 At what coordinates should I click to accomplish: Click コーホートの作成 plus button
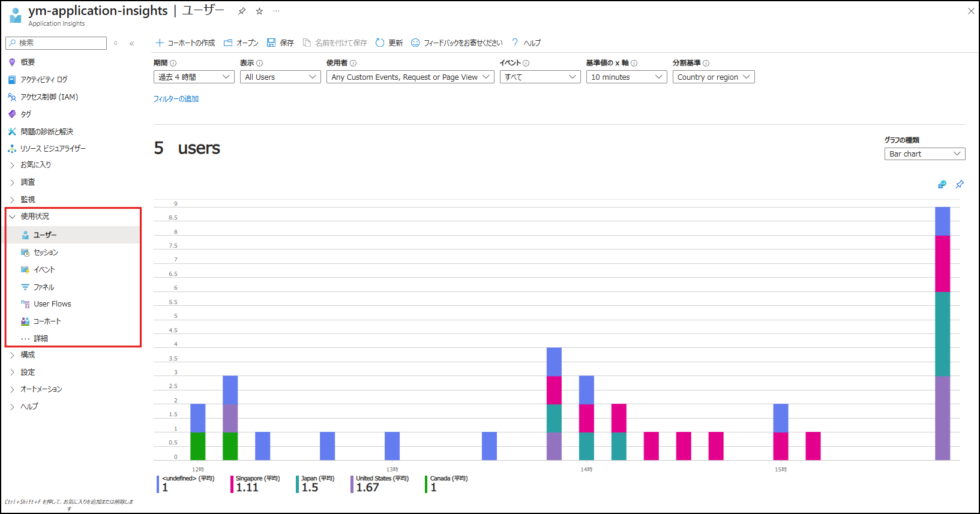[x=185, y=43]
